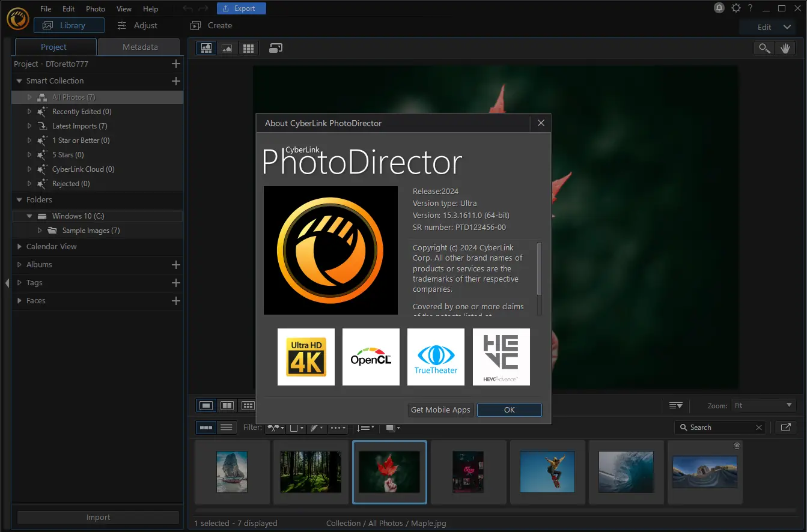Switch to the Metadata tab
This screenshot has height=532, width=807.
point(139,47)
